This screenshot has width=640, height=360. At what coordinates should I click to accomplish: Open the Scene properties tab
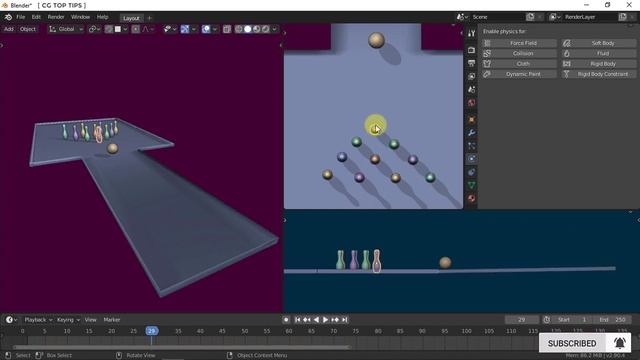tap(471, 89)
